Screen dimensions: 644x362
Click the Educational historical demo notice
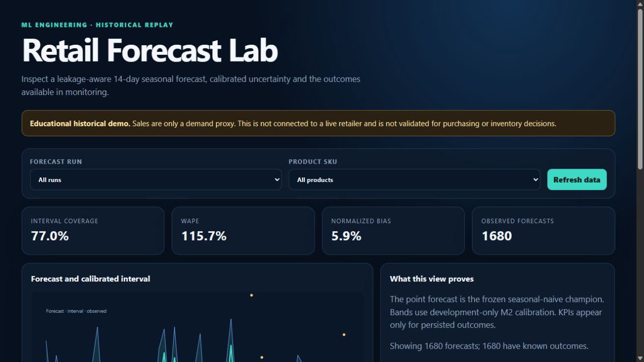click(318, 123)
